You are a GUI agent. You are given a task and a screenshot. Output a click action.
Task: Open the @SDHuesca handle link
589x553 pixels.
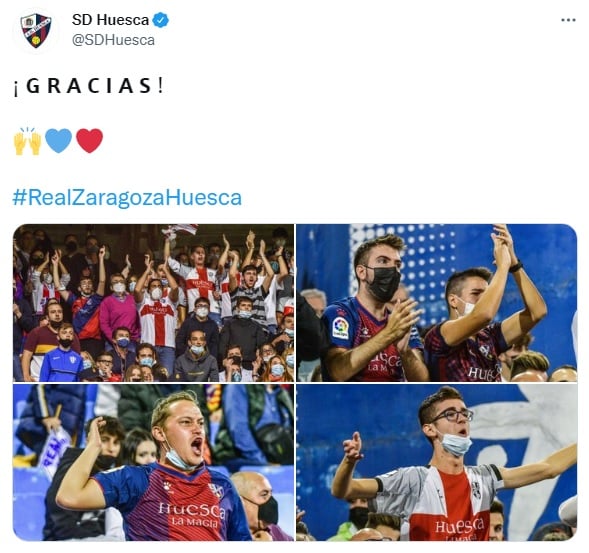click(113, 40)
